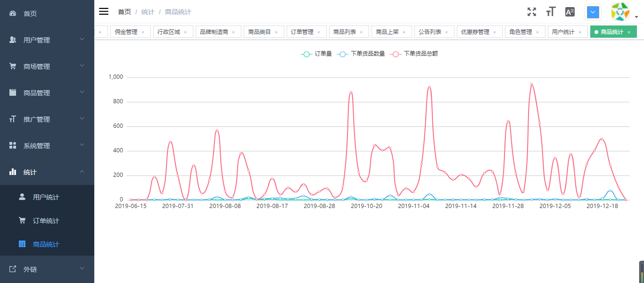Toggle 下单货品数量 series in legend

coord(361,54)
